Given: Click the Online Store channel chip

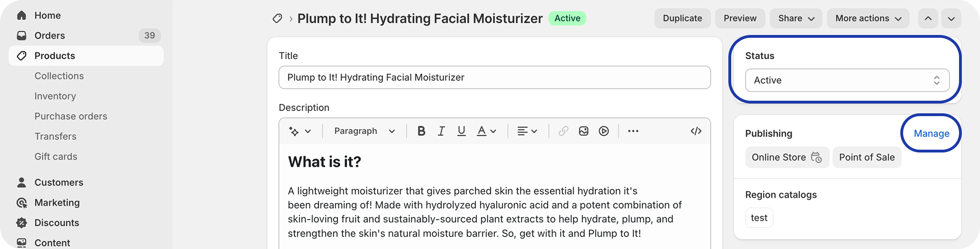Looking at the screenshot, I should pyautogui.click(x=787, y=158).
